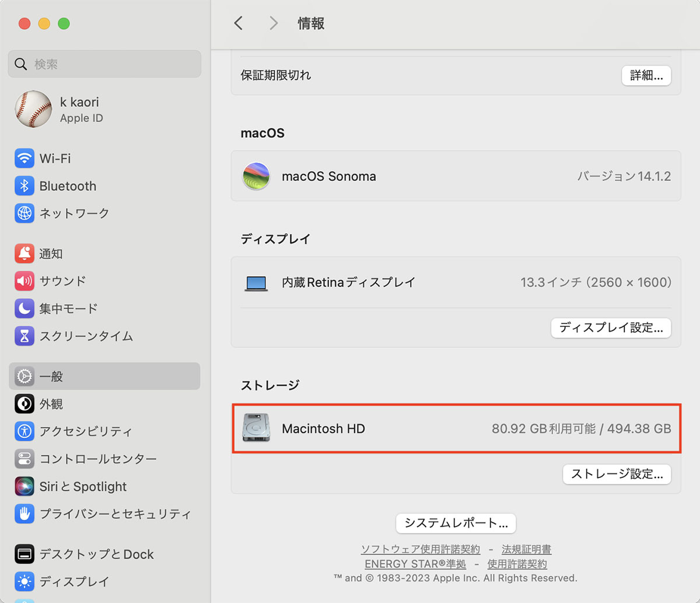Click the copyright Apple Inc. text
Screen dimensions: 700x603
click(x=455, y=578)
